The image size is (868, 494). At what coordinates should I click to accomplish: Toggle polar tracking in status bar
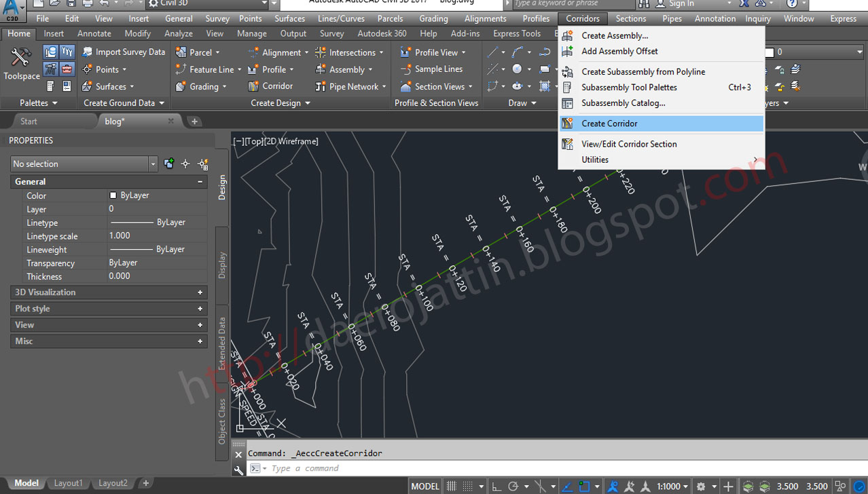[x=513, y=487]
